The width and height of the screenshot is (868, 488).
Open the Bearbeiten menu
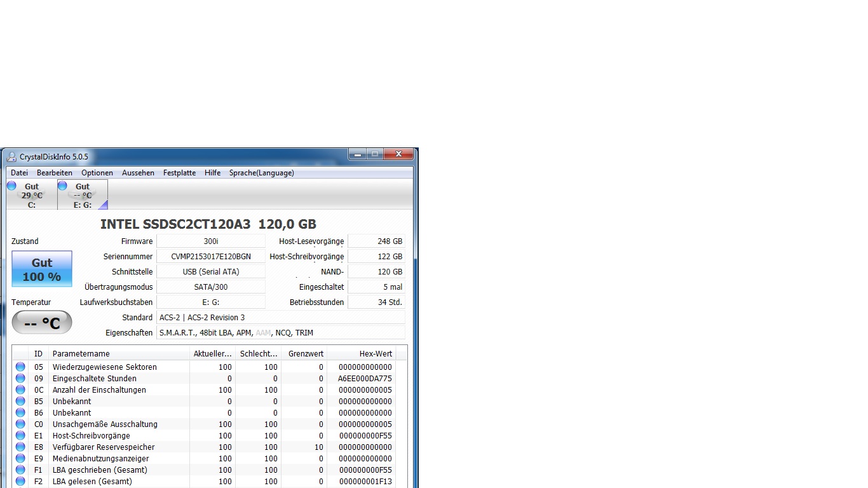pos(55,173)
